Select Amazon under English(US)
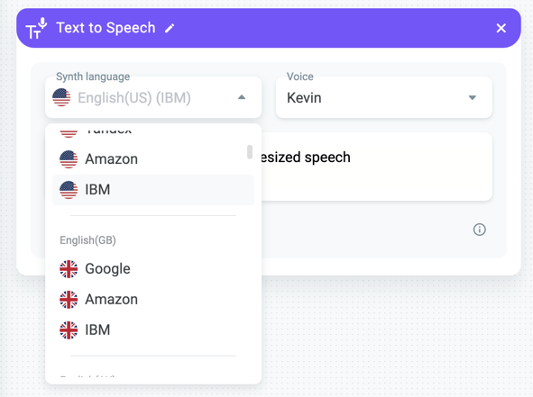The width and height of the screenshot is (533, 397). coord(153,159)
